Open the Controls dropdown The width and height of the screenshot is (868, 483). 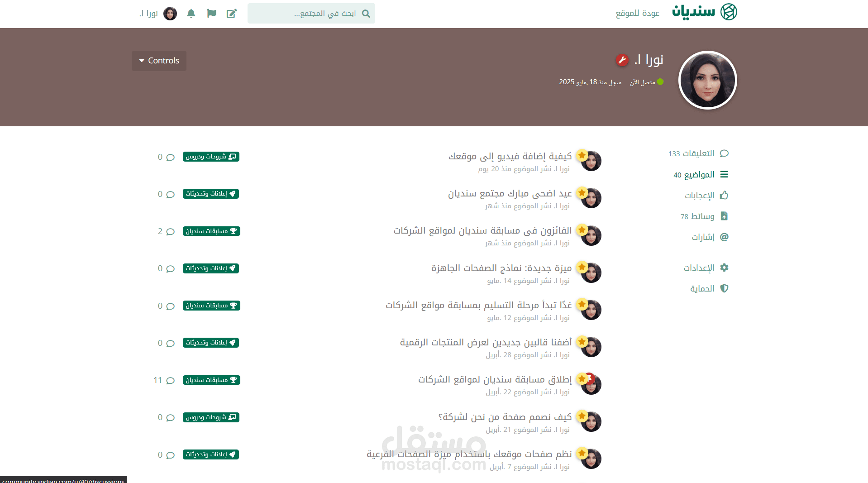click(159, 61)
